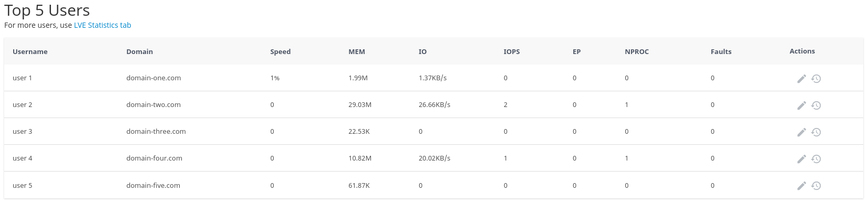The image size is (868, 202).
Task: Click the pencil edit icon for user 2
Action: coord(801,105)
